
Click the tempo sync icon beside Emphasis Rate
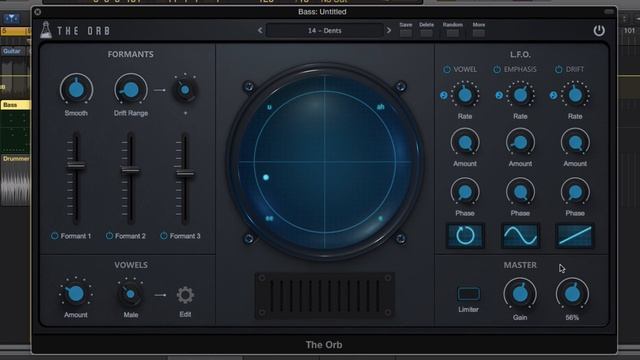[x=499, y=95]
